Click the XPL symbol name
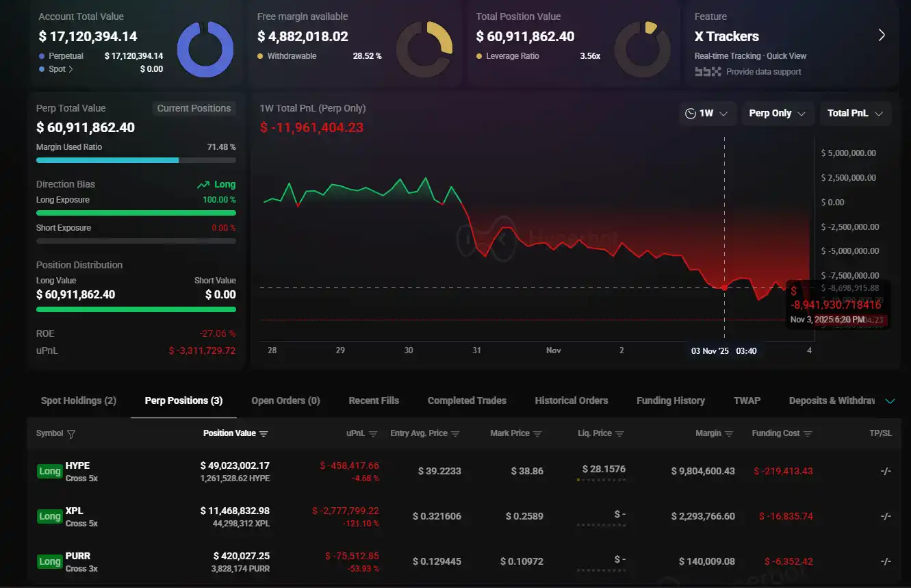Image resolution: width=911 pixels, height=588 pixels. pos(74,511)
